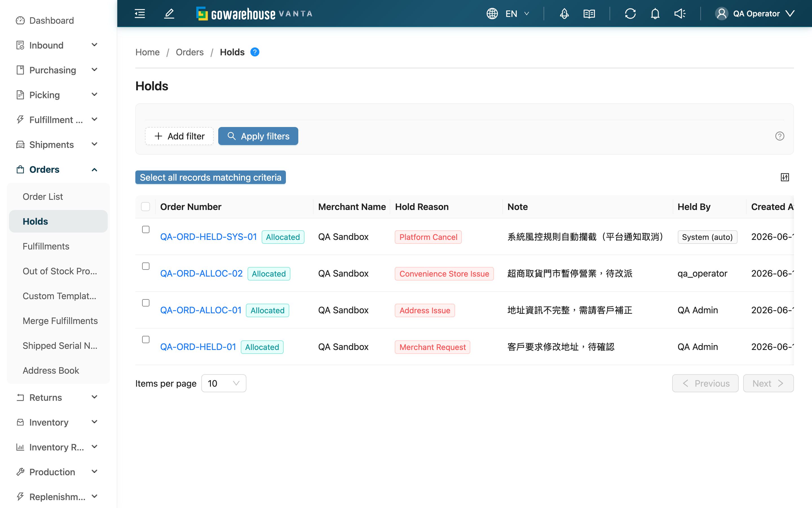Click Select all records matching criteria
Image resolution: width=812 pixels, height=508 pixels.
(210, 178)
